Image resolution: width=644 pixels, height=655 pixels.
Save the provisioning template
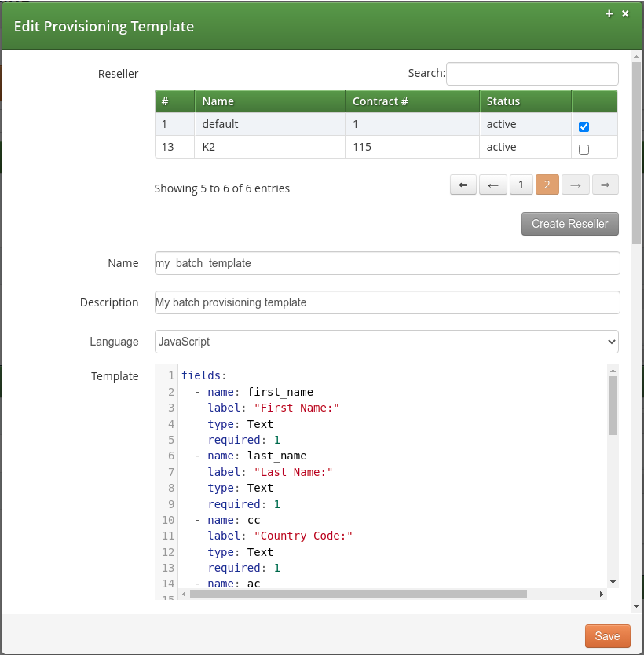click(x=607, y=636)
